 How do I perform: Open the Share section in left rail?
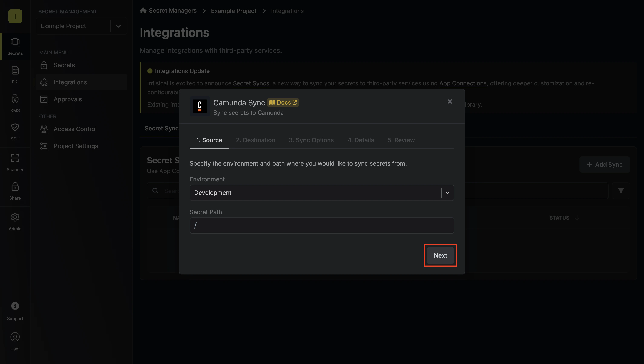[15, 191]
